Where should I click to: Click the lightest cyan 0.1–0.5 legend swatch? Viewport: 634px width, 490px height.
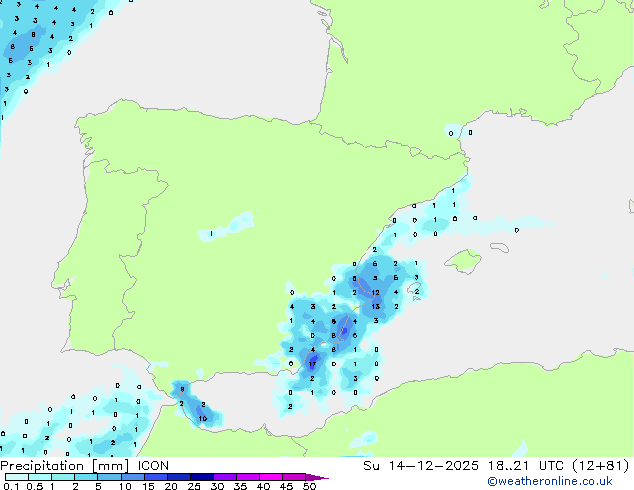(x=17, y=477)
